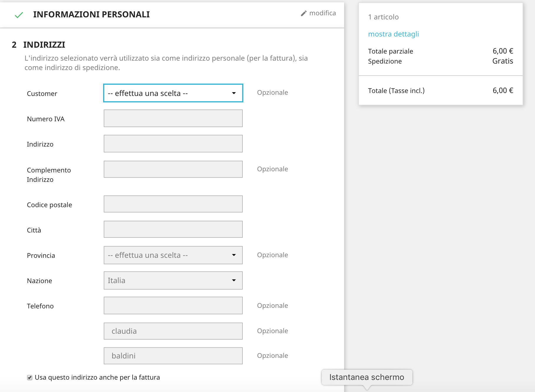Viewport: 535px width, 392px height.
Task: Click the 'Istantanea schermo' tooltip button
Action: coord(366,377)
